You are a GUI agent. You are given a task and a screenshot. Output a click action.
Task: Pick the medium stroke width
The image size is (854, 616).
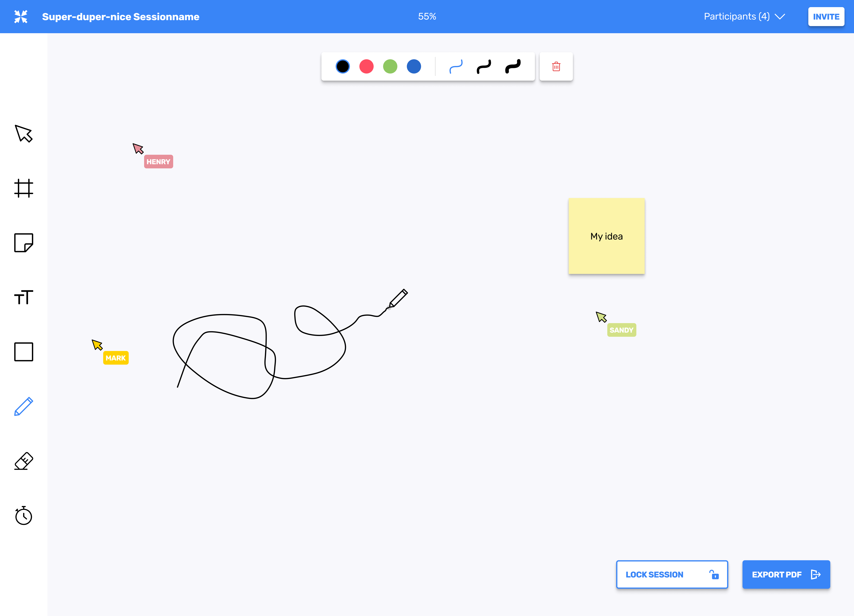coord(484,67)
